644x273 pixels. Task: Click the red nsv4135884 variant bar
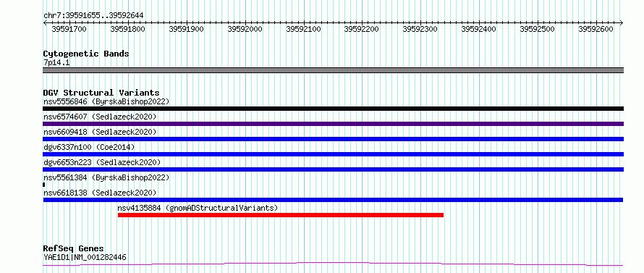281,215
